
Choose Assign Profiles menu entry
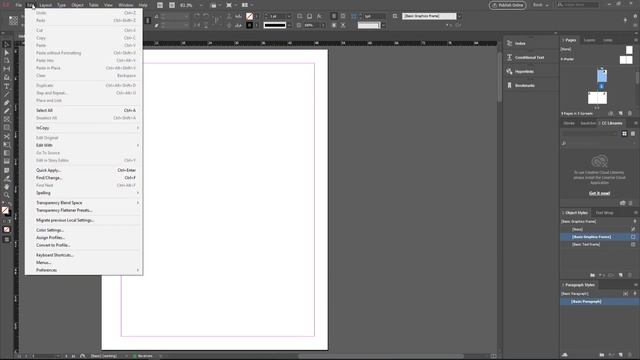[x=84, y=238]
